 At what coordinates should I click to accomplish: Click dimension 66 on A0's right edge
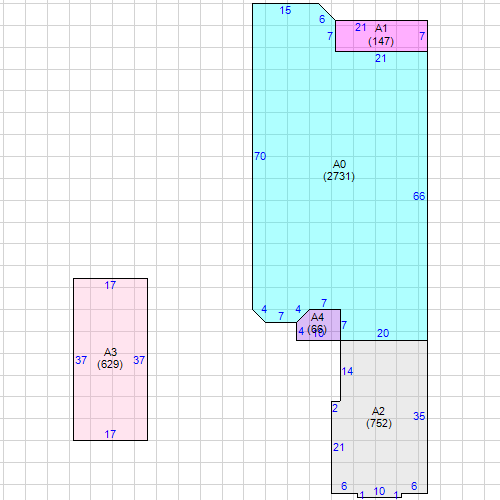(419, 196)
